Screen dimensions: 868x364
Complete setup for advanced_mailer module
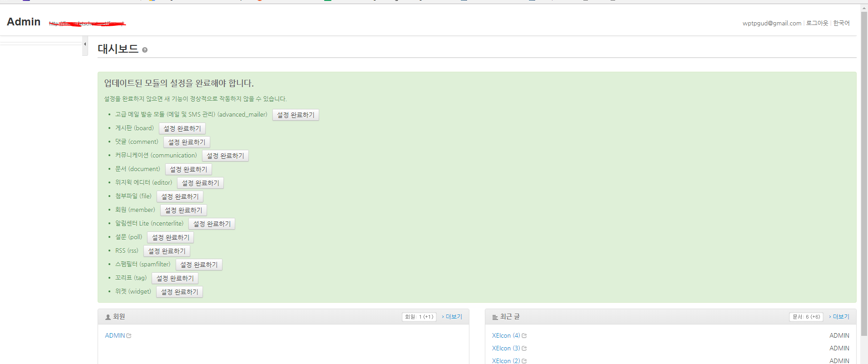296,115
